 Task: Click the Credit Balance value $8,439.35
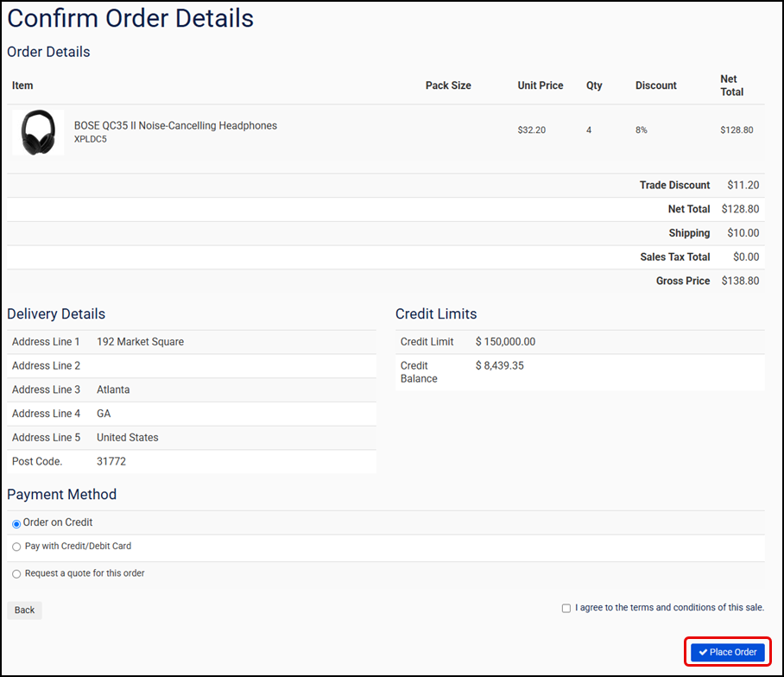point(499,365)
